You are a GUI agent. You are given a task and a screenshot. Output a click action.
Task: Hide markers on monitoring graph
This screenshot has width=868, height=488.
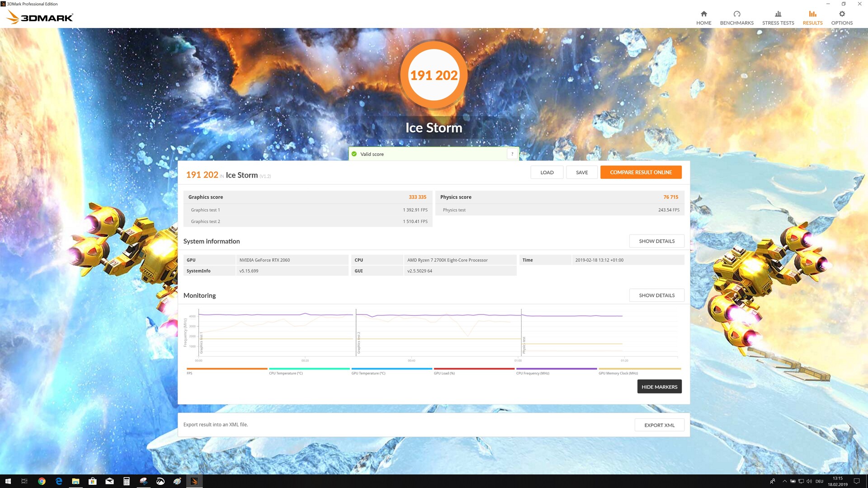(x=659, y=387)
